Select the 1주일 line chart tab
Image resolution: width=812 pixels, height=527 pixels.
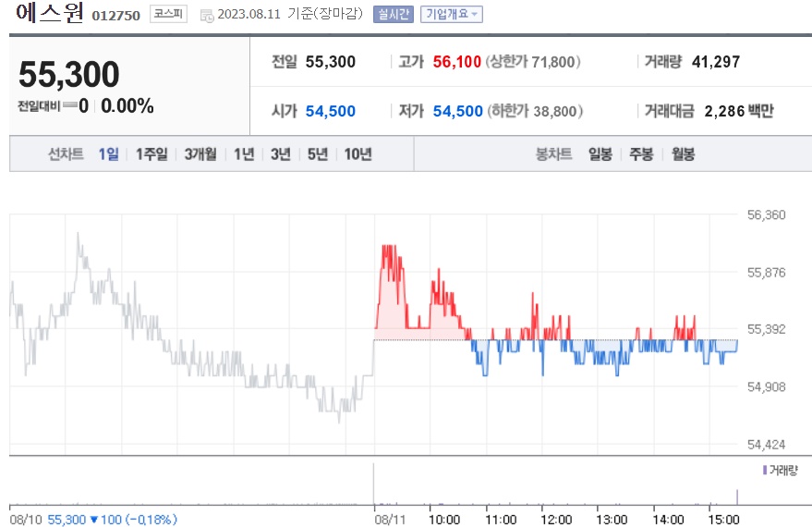151,153
